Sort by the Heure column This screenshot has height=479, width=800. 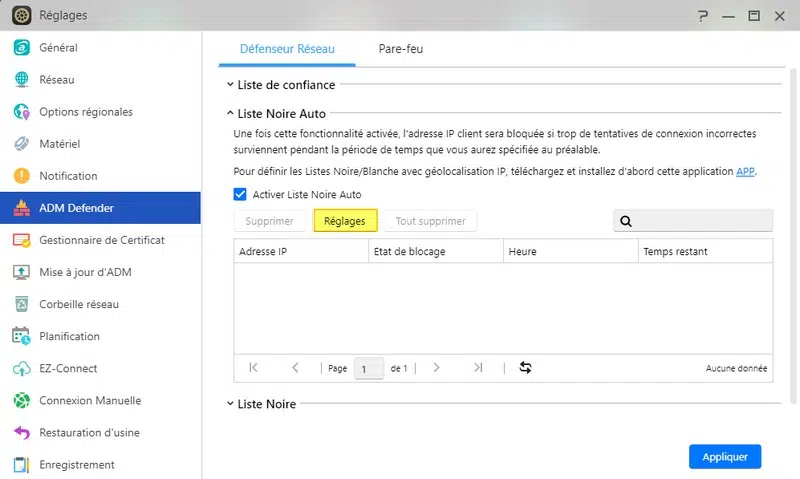[x=570, y=251]
